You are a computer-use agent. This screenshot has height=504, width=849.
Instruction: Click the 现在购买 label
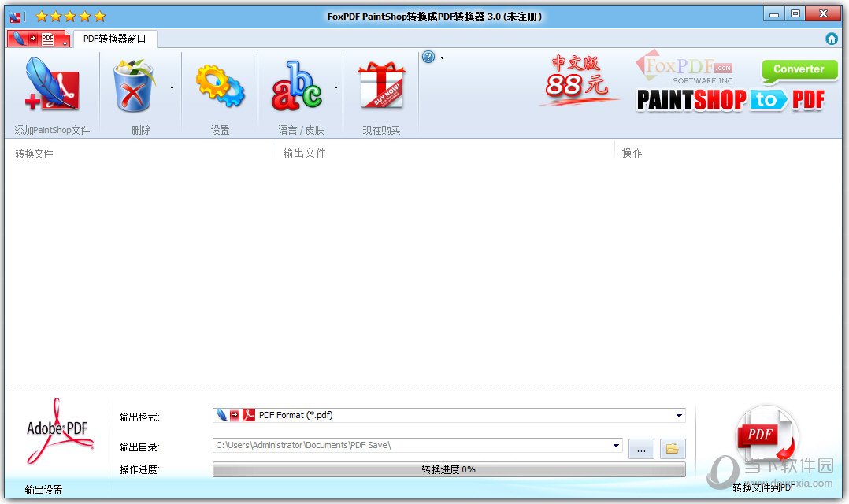pos(382,130)
